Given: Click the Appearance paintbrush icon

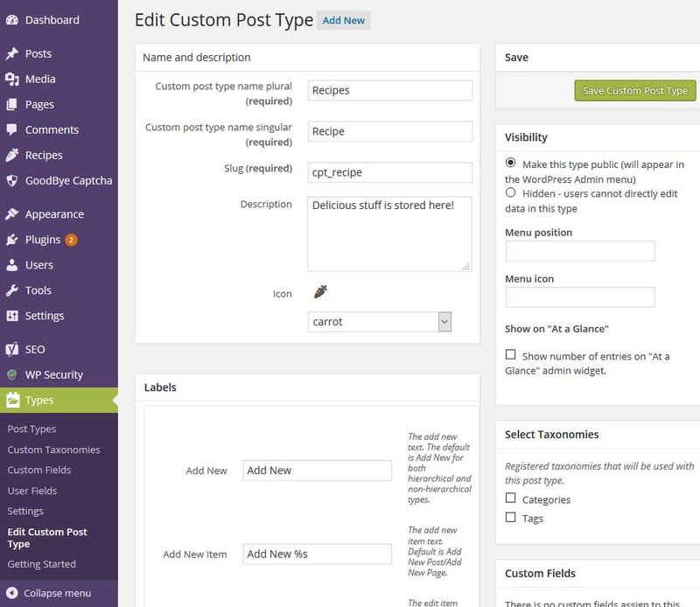Looking at the screenshot, I should [x=12, y=214].
